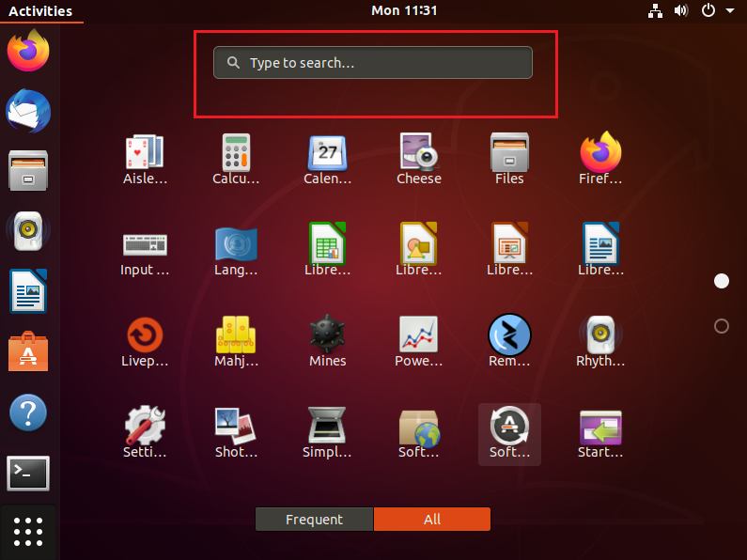Open the Cheese webcam app
Viewport: 747px width, 560px height.
pyautogui.click(x=418, y=157)
